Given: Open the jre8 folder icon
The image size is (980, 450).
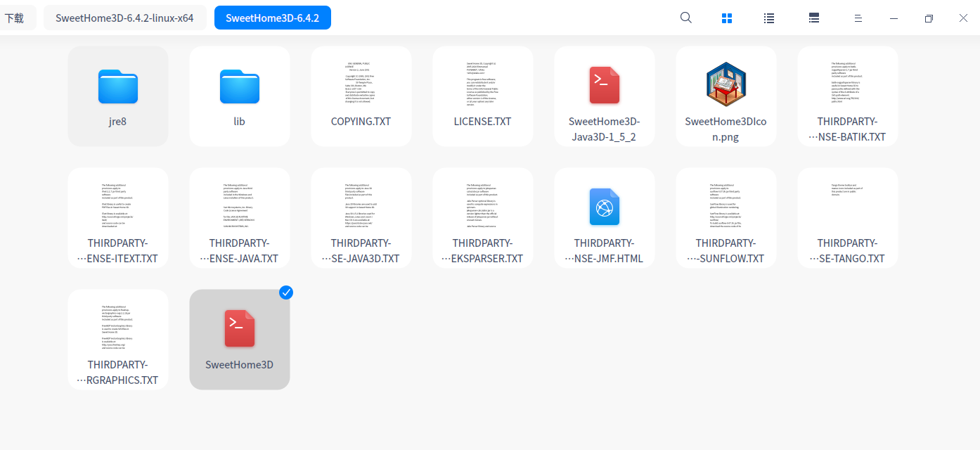Looking at the screenshot, I should (x=118, y=86).
